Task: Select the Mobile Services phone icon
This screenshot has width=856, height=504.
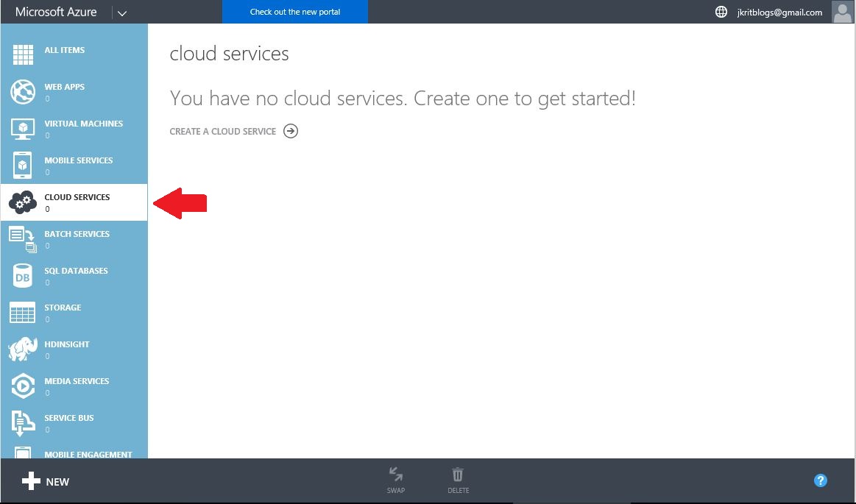Action: point(22,166)
